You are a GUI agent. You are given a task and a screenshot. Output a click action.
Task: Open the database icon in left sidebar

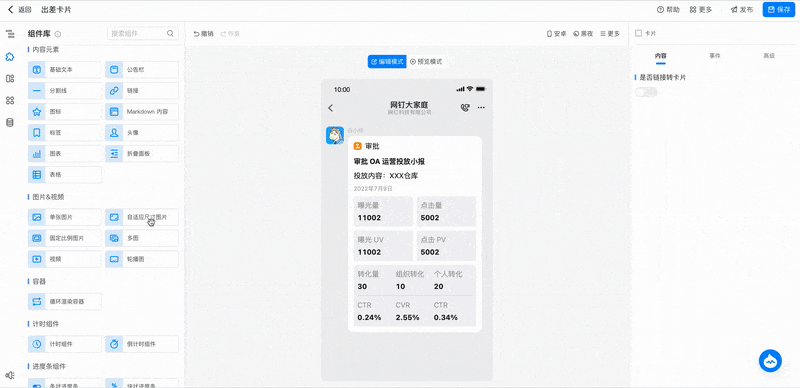pyautogui.click(x=10, y=123)
